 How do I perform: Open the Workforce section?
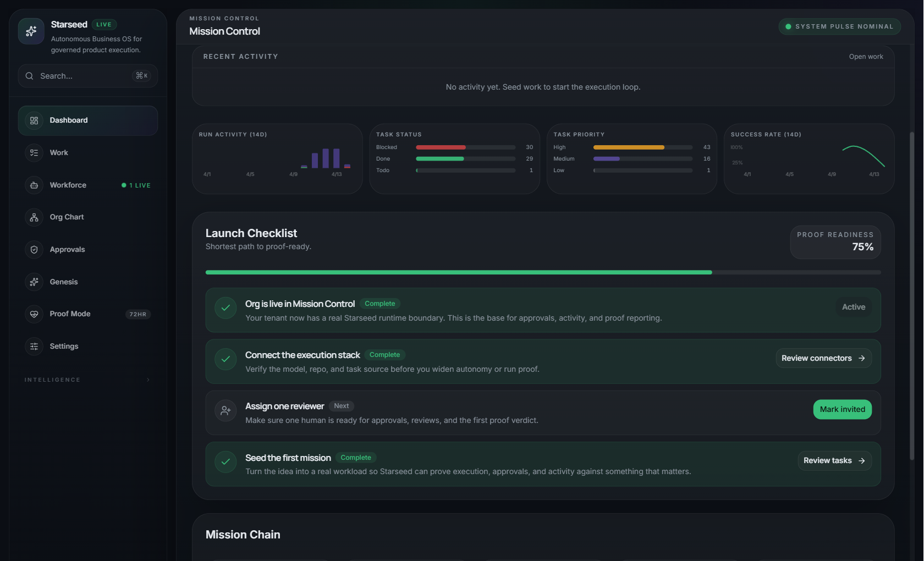[88, 185]
